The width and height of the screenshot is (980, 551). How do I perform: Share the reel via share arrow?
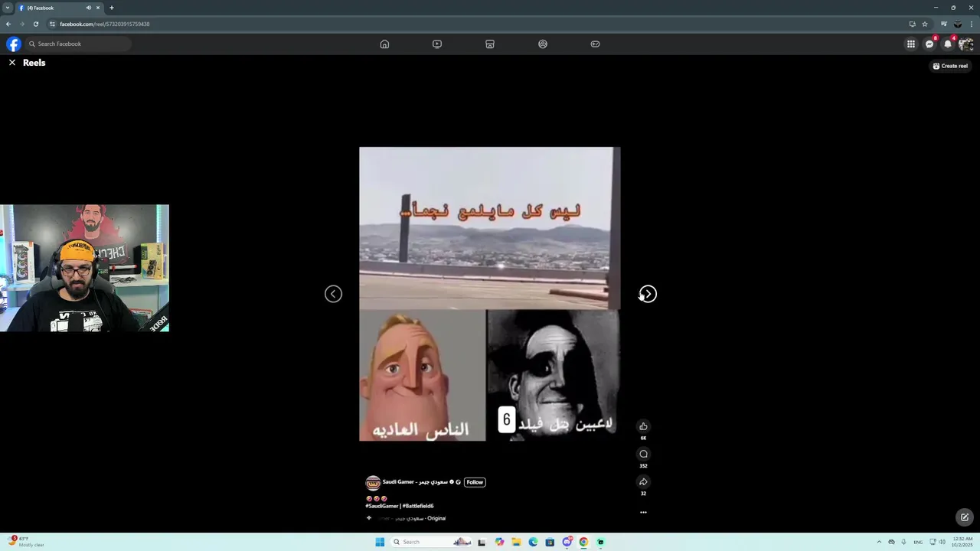[643, 481]
